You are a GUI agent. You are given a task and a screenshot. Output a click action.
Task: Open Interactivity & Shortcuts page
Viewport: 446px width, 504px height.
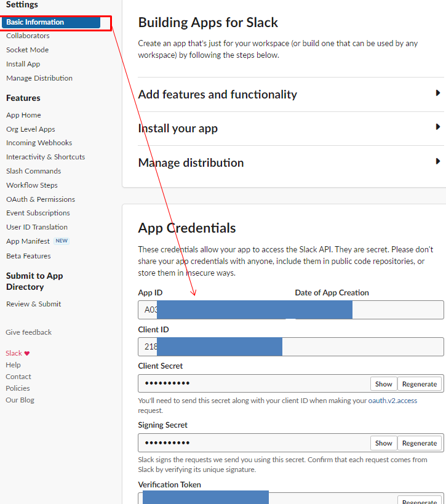46,157
